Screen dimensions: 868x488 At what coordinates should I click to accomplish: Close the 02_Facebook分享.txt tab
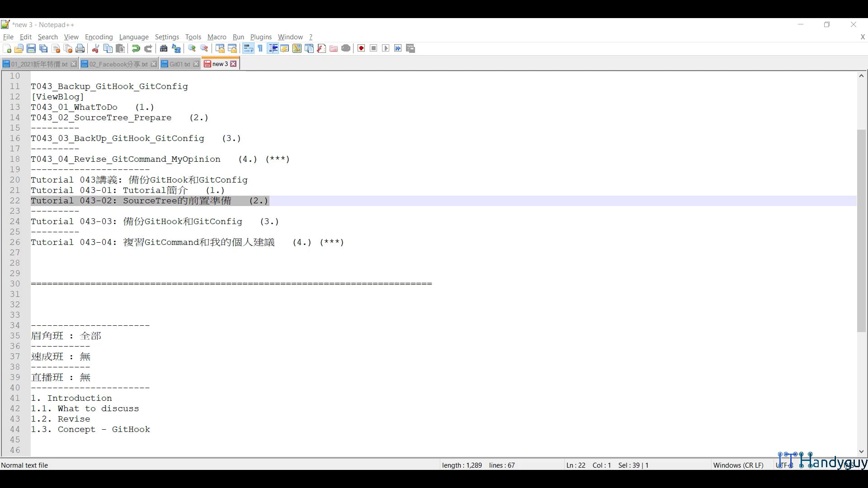(x=154, y=64)
